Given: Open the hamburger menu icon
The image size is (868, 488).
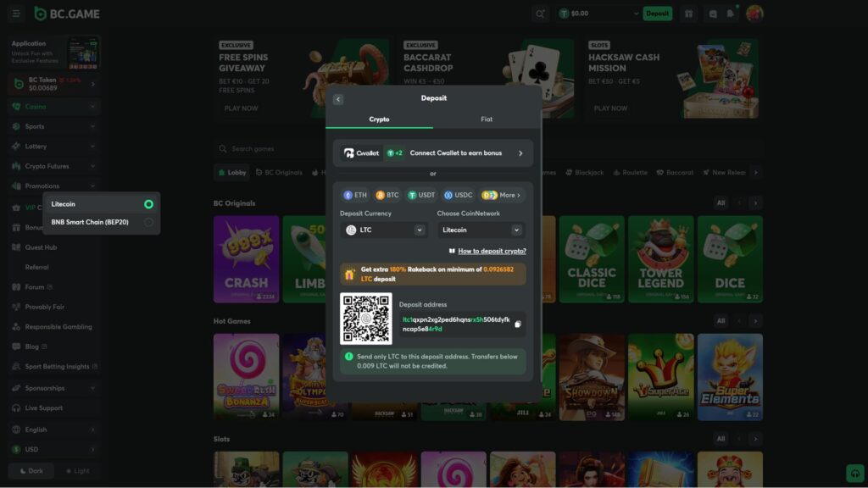Looking at the screenshot, I should [x=16, y=14].
